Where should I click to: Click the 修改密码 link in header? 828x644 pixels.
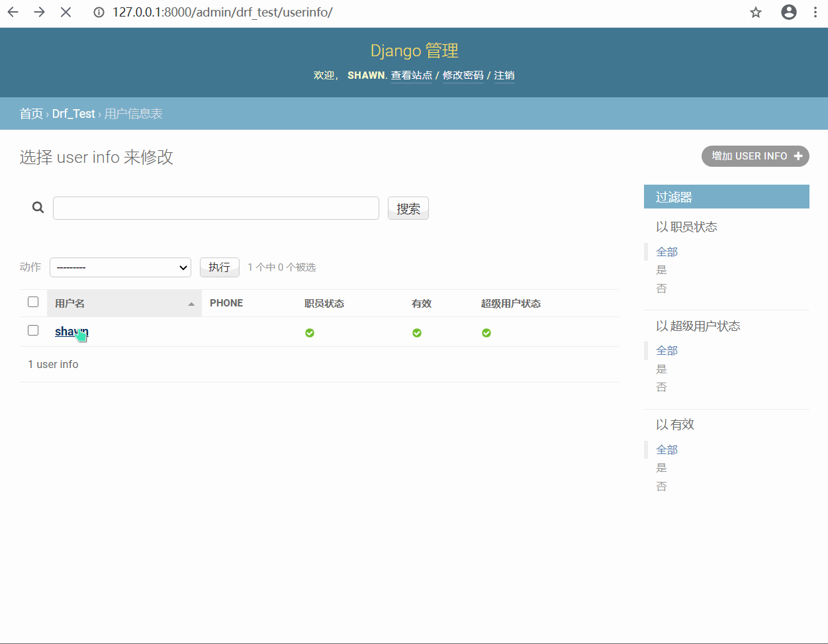tap(463, 75)
